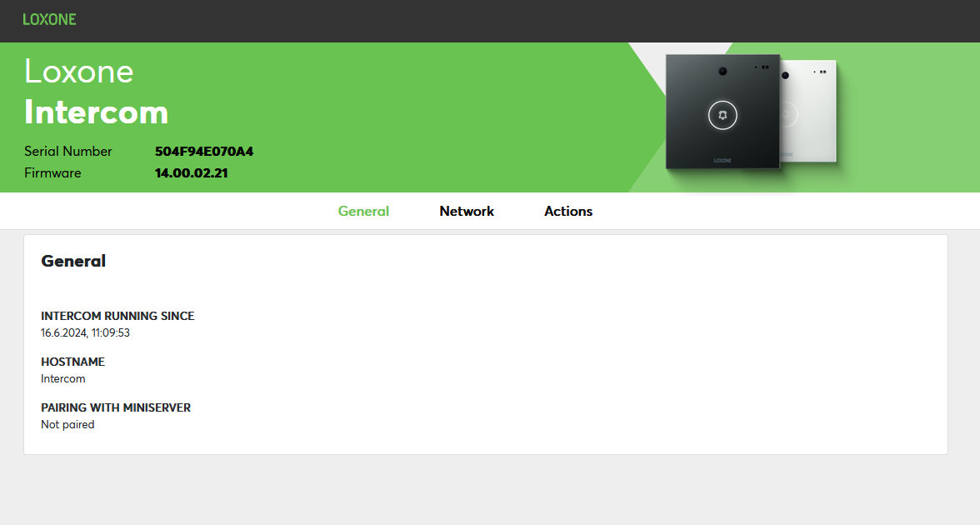Select the Not paired status text
This screenshot has width=980, height=525.
click(x=67, y=425)
